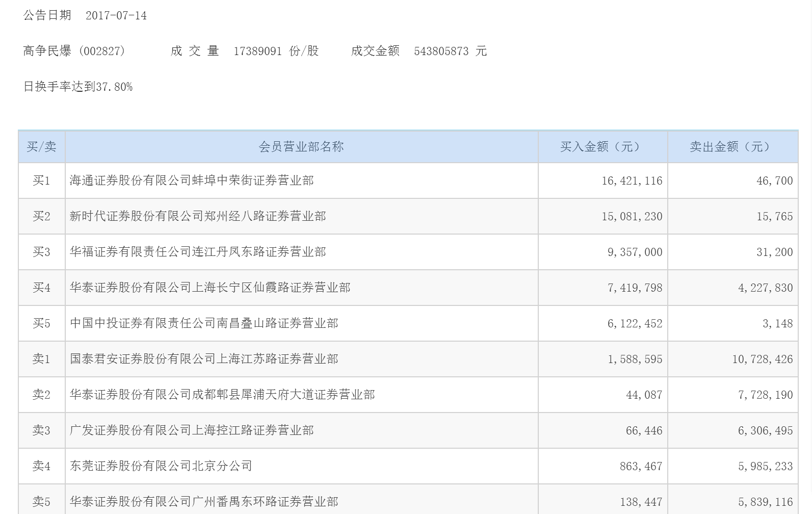
Task: Click the buy amount 16,421,116 cell
Action: point(632,181)
